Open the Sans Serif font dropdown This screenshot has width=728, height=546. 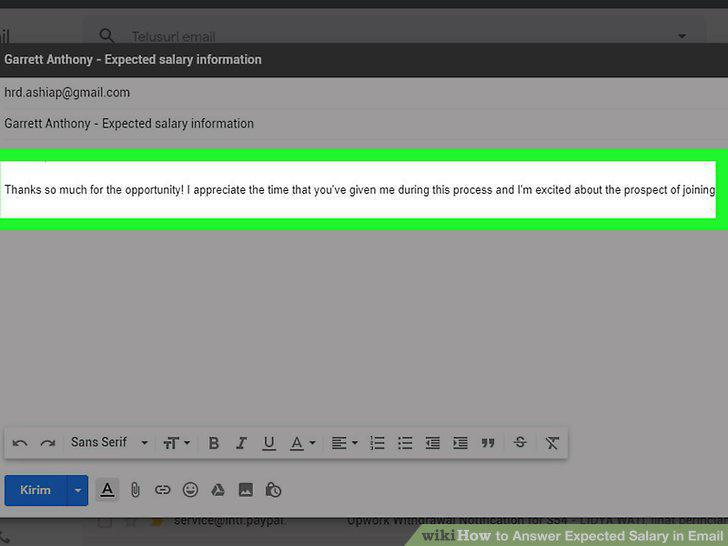coord(109,442)
